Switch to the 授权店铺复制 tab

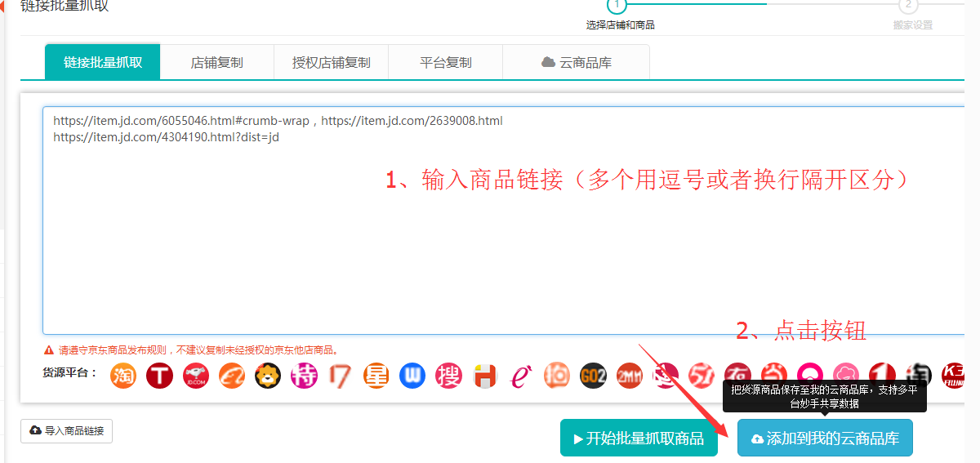click(331, 62)
